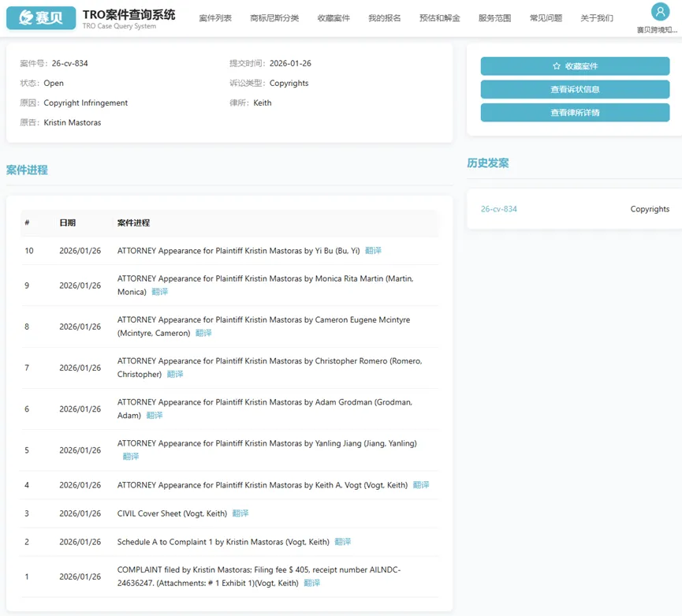Translate row 8 Cameron Eugene Mcintyre entry
Image resolution: width=682 pixels, height=616 pixels.
coord(203,333)
